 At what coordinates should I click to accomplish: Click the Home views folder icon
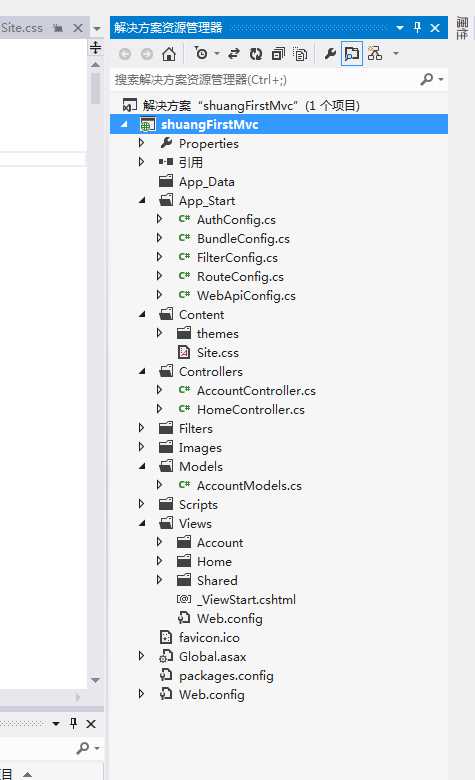[184, 561]
